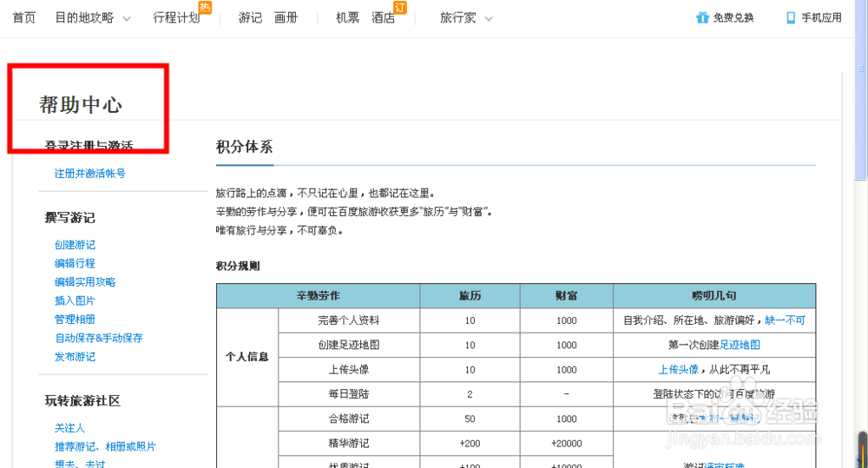The image size is (868, 468).
Task: Click the orange 订 badge icon
Action: coord(399,7)
